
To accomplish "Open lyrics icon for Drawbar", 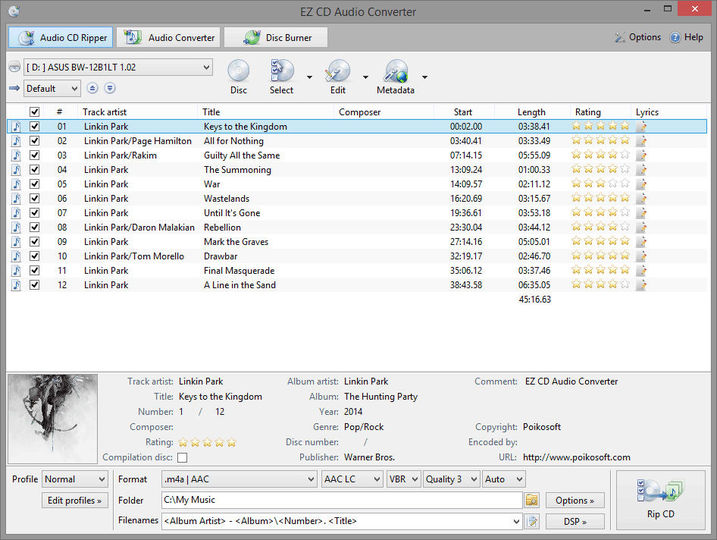I will tap(642, 256).
